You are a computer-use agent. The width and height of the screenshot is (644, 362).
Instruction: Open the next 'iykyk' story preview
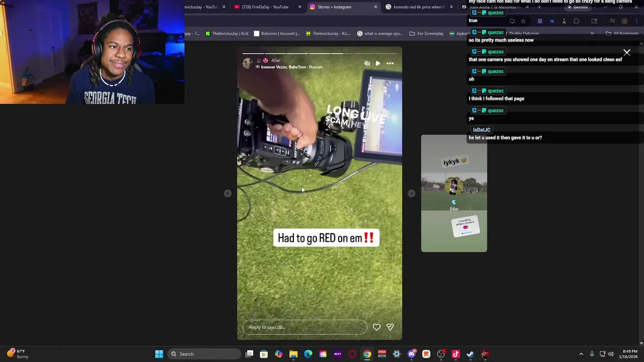454,194
